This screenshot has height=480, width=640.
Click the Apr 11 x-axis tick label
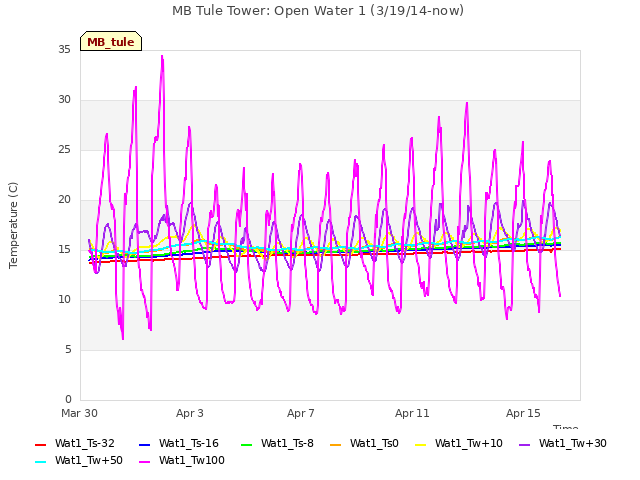tap(412, 413)
